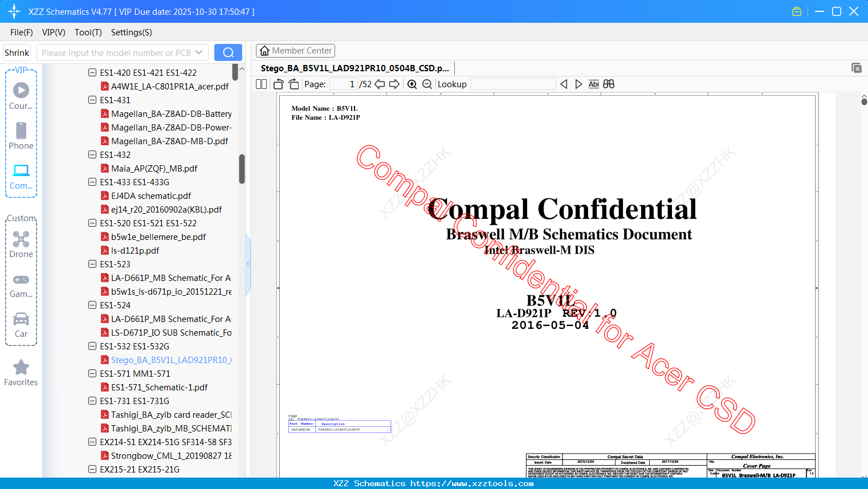Image resolution: width=868 pixels, height=489 pixels.
Task: Toggle the two-page view layout icon
Action: click(261, 84)
